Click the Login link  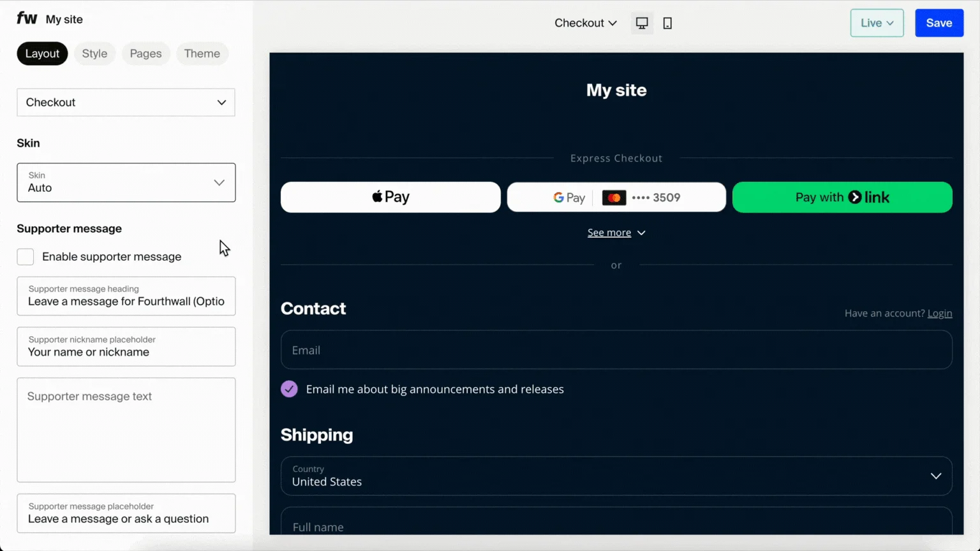[x=939, y=313]
